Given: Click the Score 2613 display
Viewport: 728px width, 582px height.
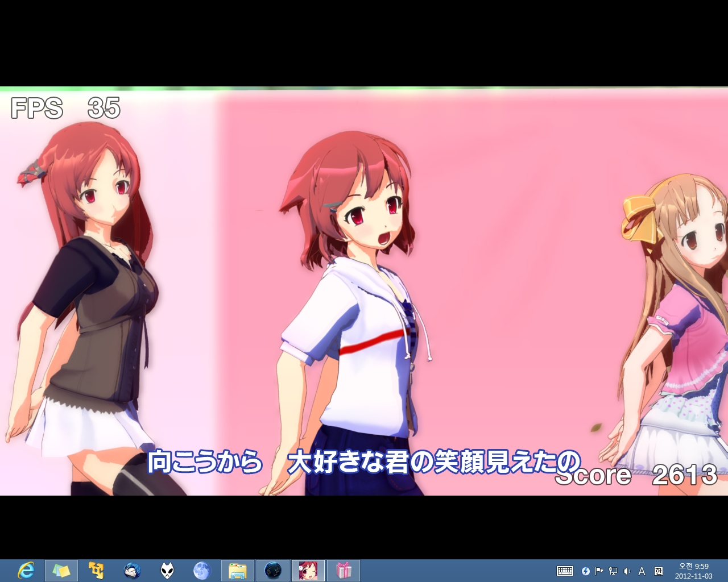Looking at the screenshot, I should point(636,475).
